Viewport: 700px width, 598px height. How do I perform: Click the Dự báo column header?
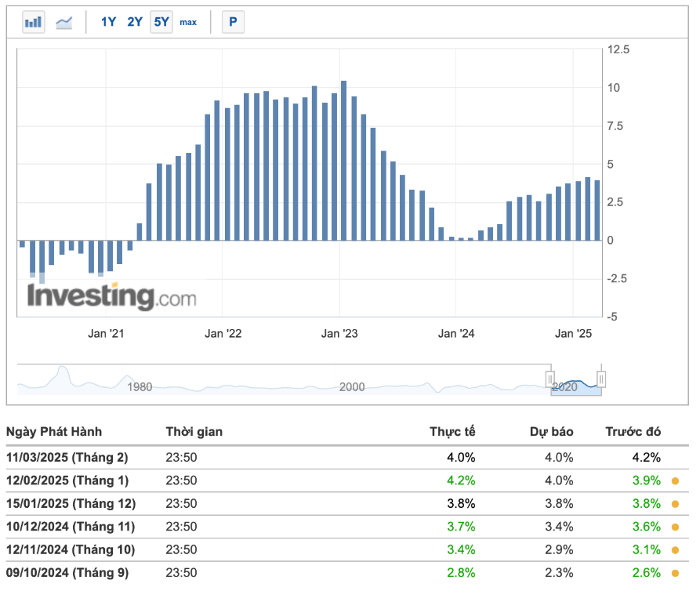click(551, 432)
